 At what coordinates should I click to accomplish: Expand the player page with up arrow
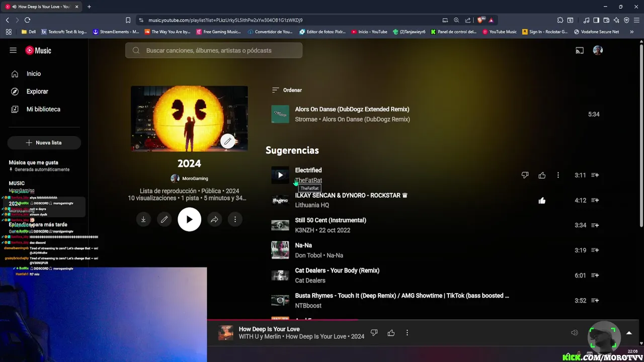click(x=629, y=333)
